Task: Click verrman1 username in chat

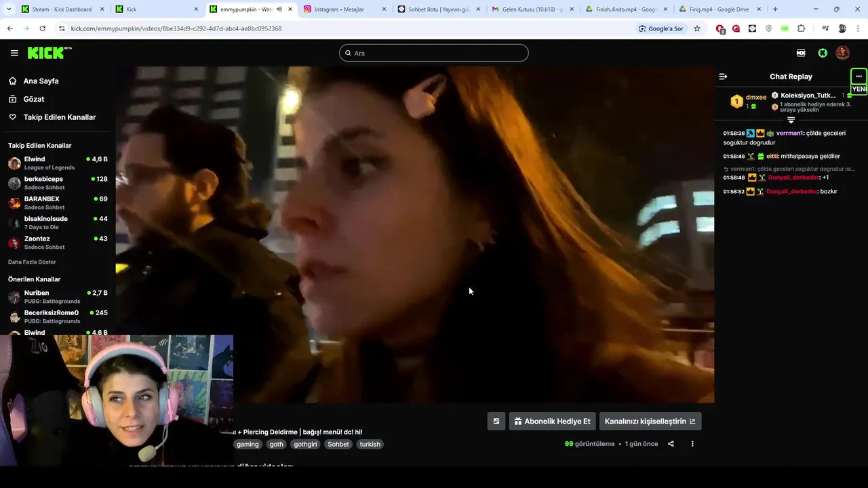Action: point(789,134)
